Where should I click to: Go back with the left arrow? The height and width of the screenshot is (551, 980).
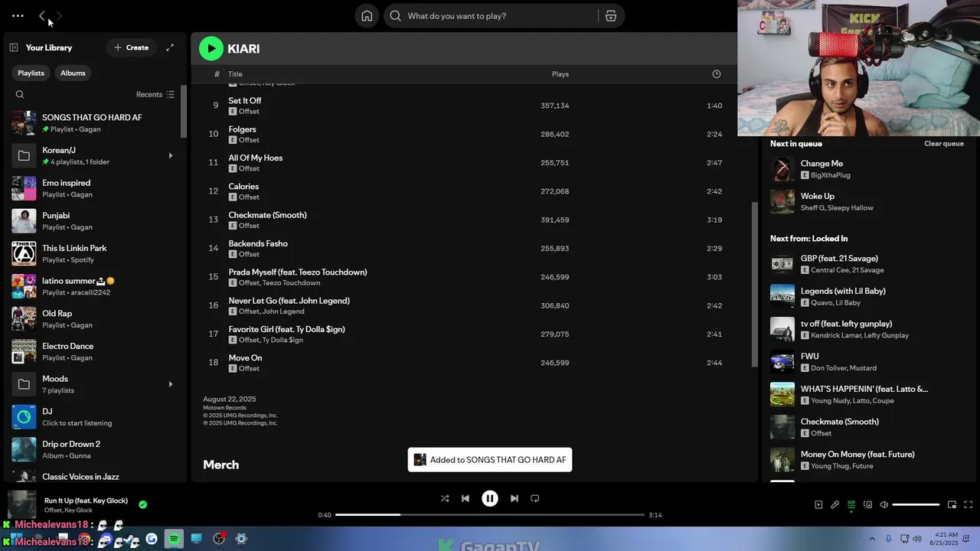click(x=41, y=15)
